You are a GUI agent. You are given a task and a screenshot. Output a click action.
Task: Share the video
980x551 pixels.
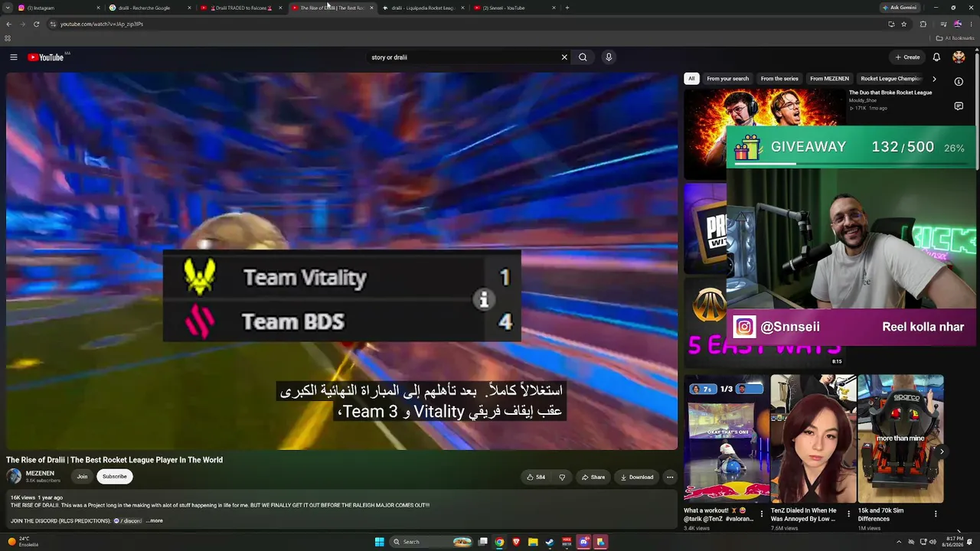point(593,477)
